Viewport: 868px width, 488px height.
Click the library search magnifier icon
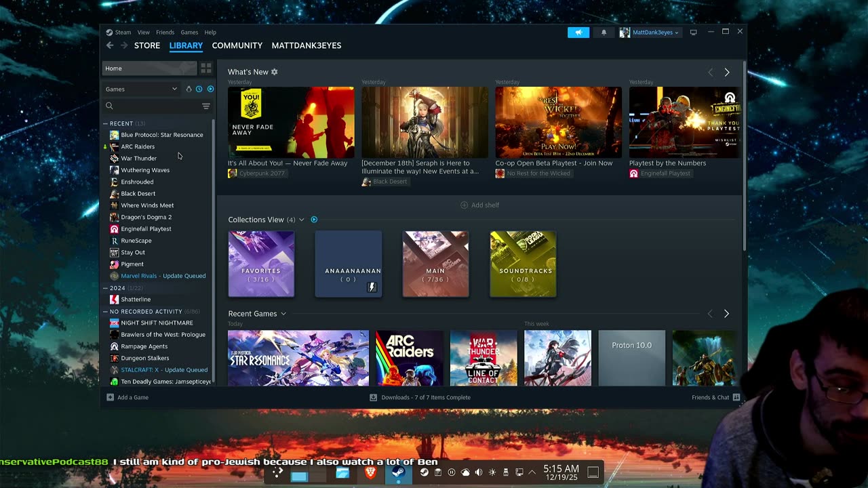pos(109,106)
